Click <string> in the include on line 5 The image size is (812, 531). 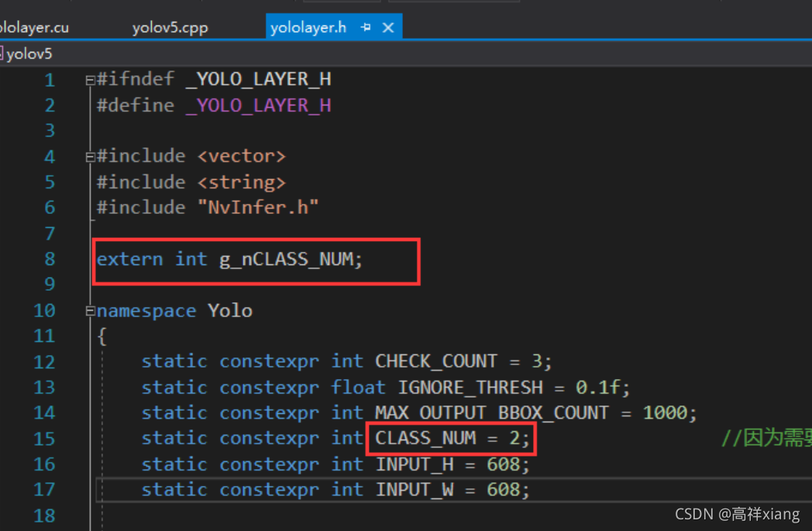click(x=241, y=182)
